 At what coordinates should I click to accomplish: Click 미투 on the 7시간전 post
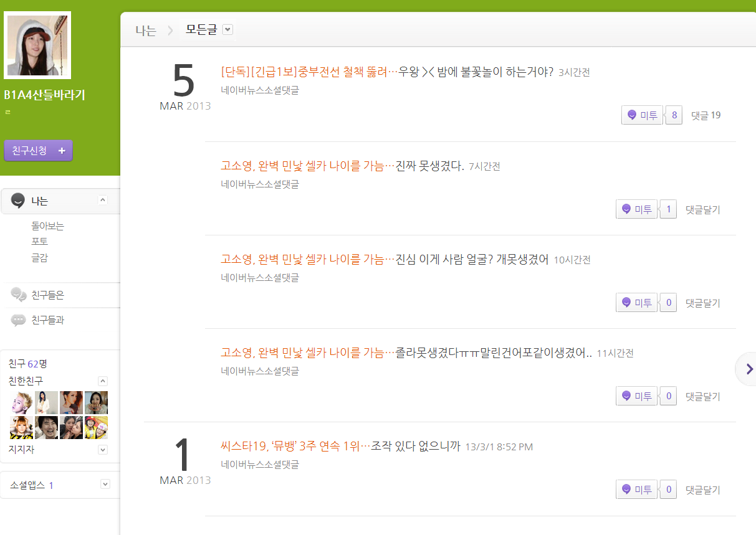tap(636, 209)
